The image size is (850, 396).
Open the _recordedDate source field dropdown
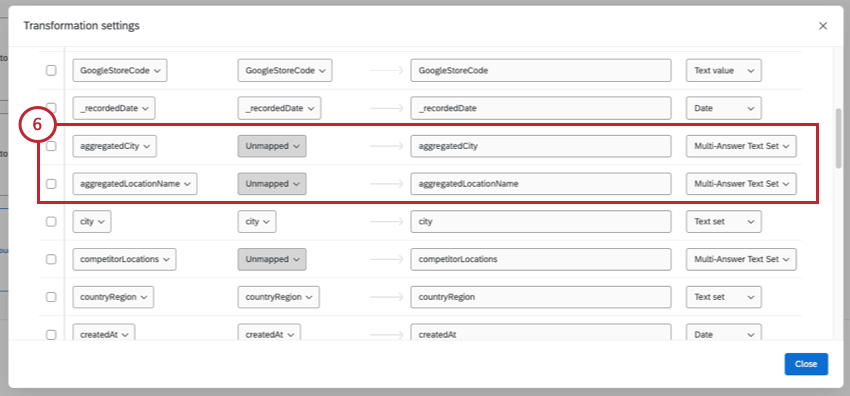(x=114, y=108)
